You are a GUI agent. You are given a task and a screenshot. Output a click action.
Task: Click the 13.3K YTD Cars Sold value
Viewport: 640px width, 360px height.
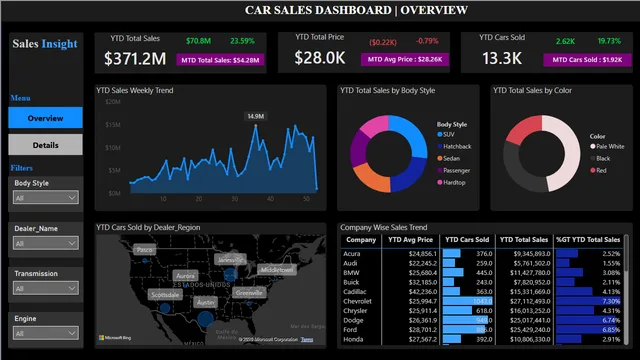click(502, 58)
